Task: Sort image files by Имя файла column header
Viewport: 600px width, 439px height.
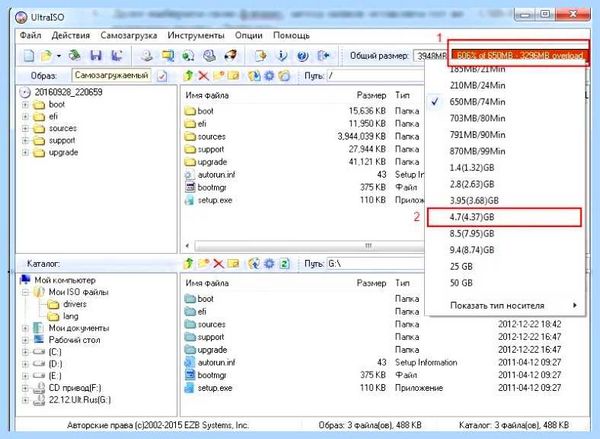Action: [207, 95]
